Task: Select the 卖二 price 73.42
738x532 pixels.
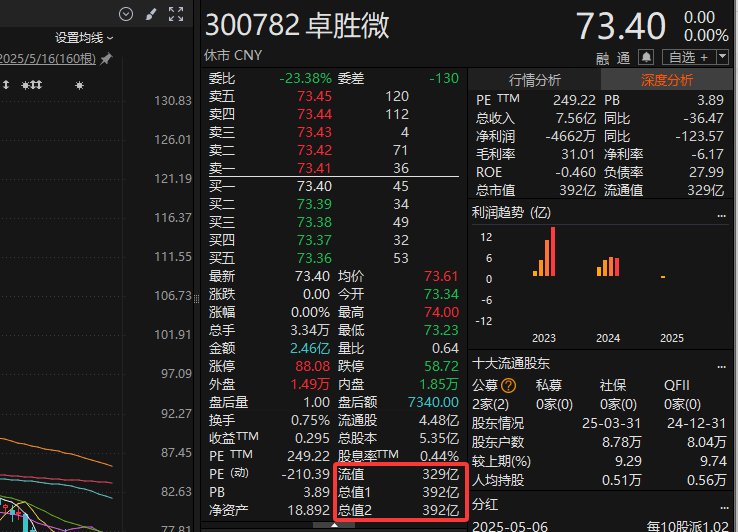Action: click(x=314, y=150)
